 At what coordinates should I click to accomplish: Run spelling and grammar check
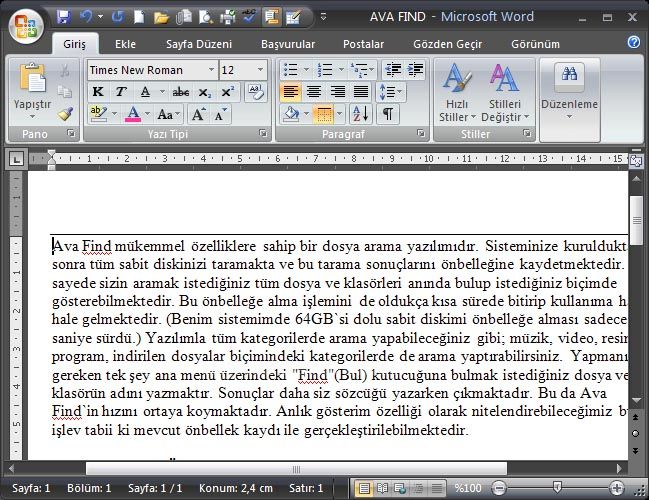(249, 17)
